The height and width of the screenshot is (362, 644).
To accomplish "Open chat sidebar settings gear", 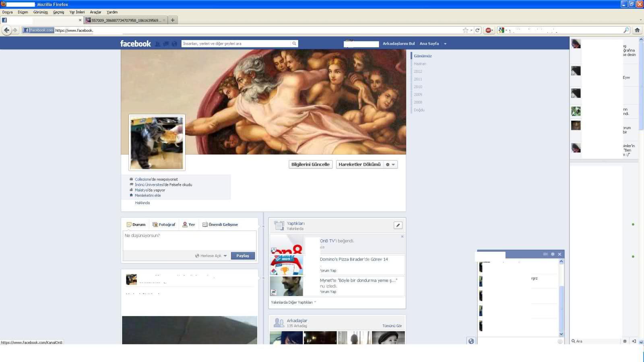I will click(x=625, y=341).
